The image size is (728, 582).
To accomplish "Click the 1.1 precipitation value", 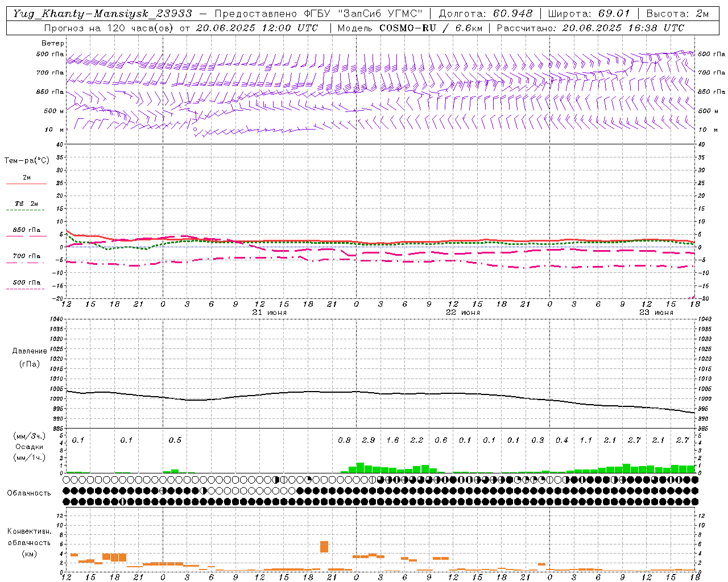I will [x=586, y=440].
